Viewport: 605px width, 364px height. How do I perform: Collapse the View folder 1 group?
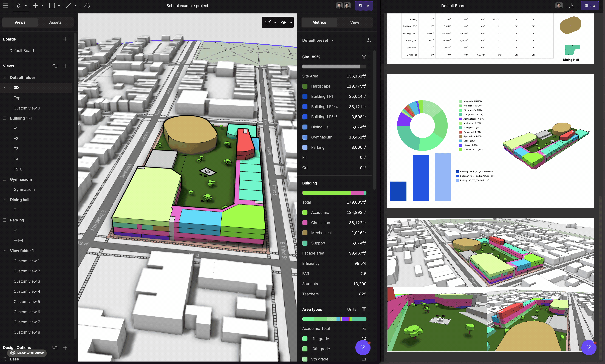[4, 250]
